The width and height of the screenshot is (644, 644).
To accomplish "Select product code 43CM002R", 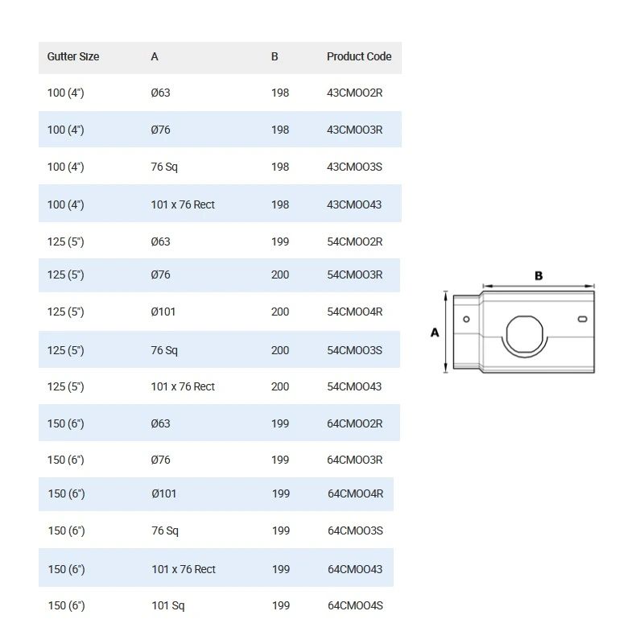I will (354, 93).
